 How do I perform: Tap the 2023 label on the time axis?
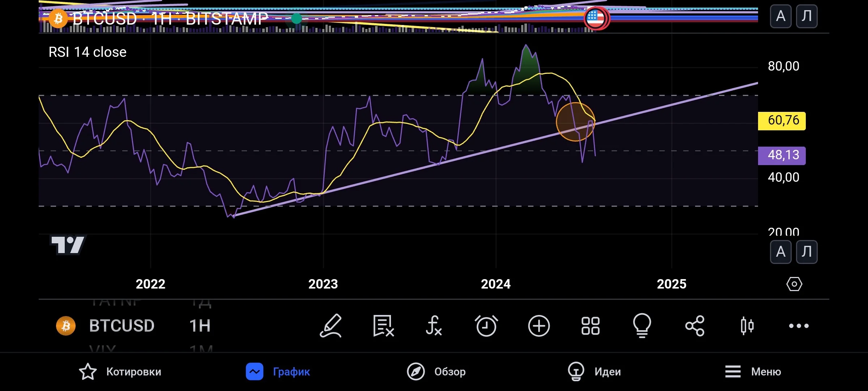pos(323,284)
